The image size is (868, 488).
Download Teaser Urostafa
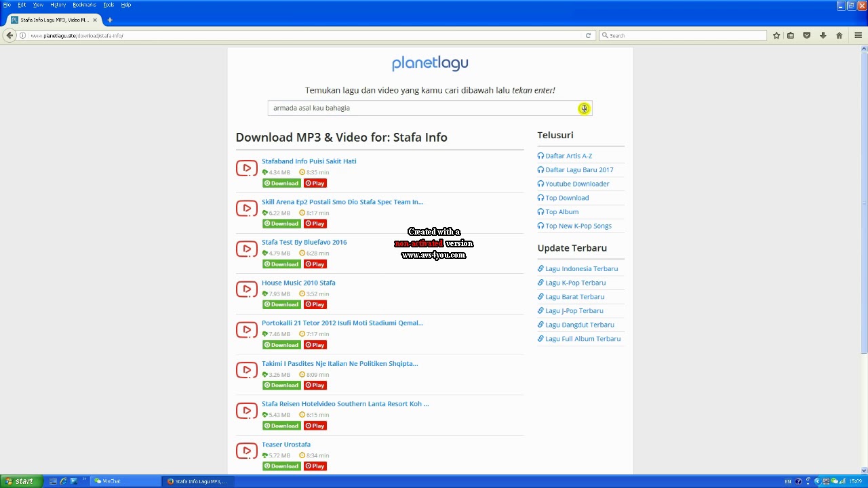point(281,466)
